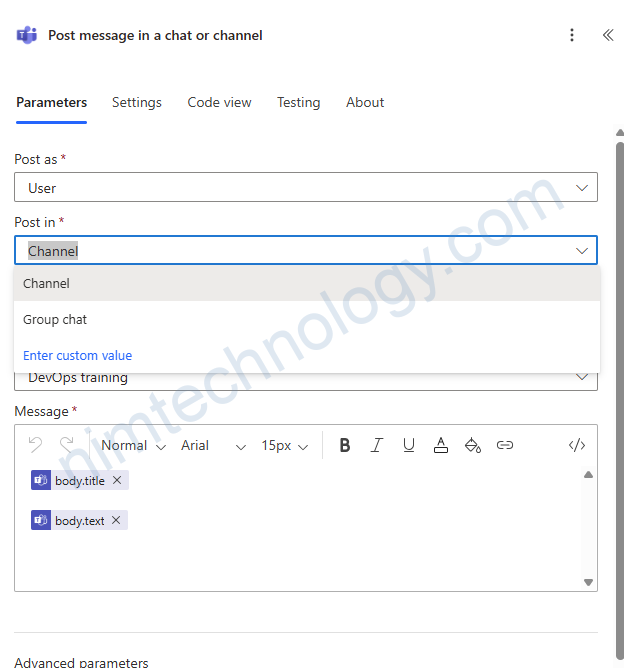Open the Code view tab

219,103
